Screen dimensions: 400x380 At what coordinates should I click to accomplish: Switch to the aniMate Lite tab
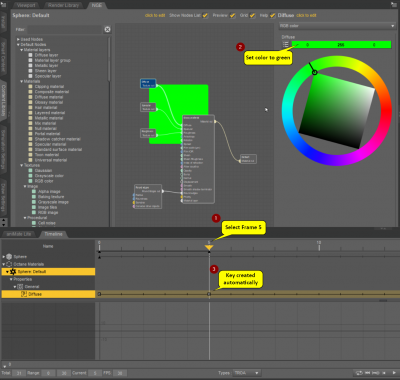point(19,234)
